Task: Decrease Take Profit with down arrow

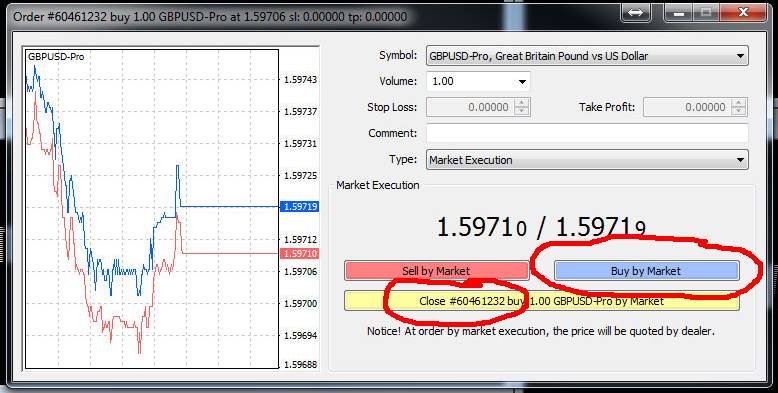Action: 738,111
